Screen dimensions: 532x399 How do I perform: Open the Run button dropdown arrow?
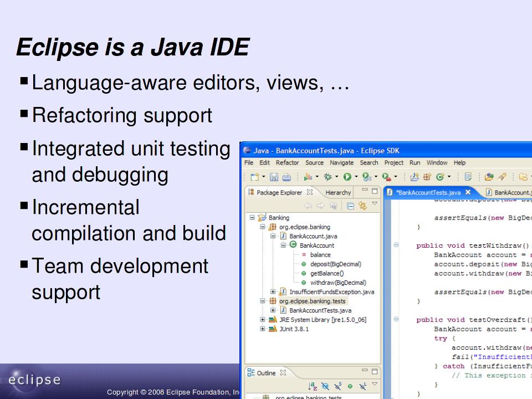[x=356, y=177]
